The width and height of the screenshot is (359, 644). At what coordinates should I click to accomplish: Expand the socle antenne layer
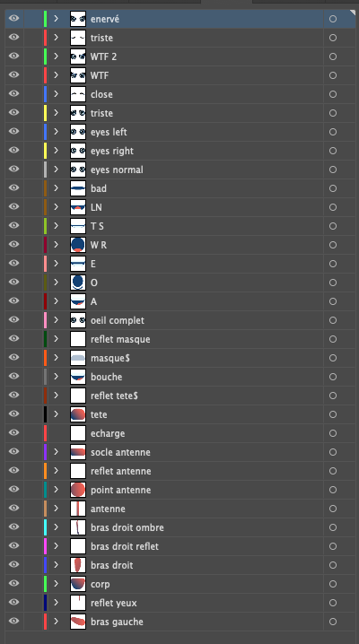point(57,452)
